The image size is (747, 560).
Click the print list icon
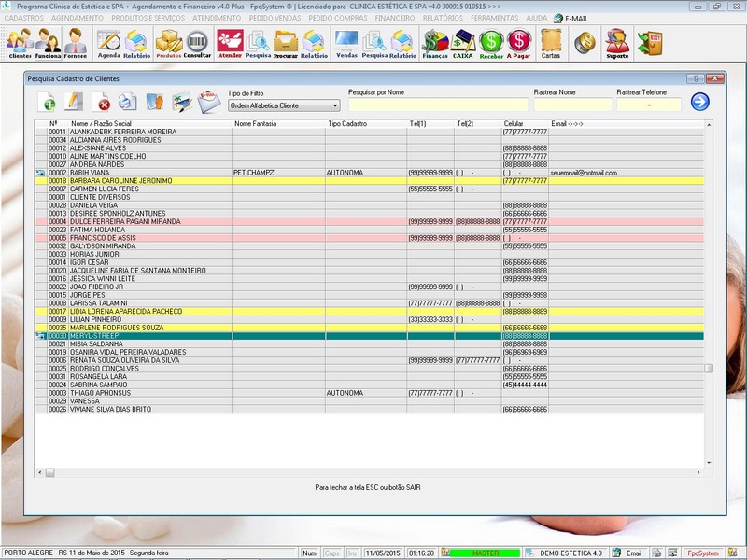127,102
